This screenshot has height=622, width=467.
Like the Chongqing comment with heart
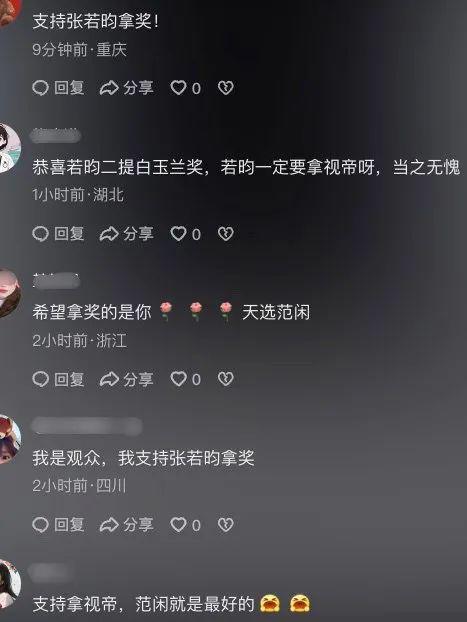tap(185, 88)
